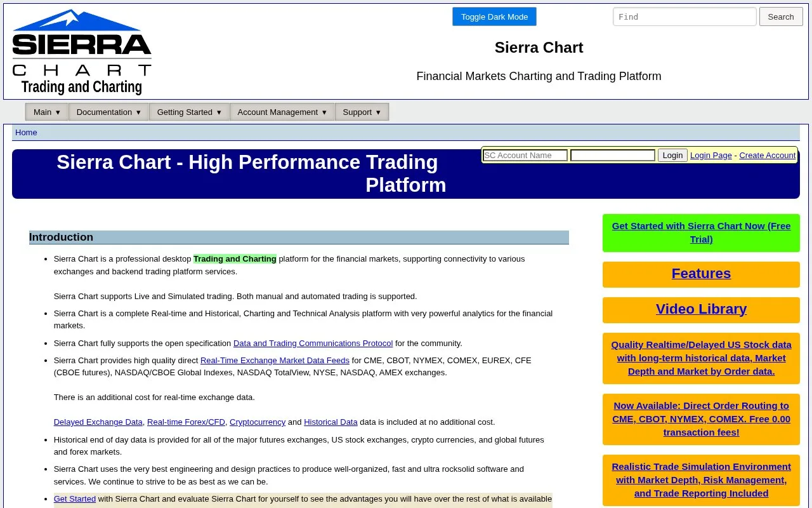Open the Getting Started menu
Viewport: 812px width, 508px height.
(189, 112)
